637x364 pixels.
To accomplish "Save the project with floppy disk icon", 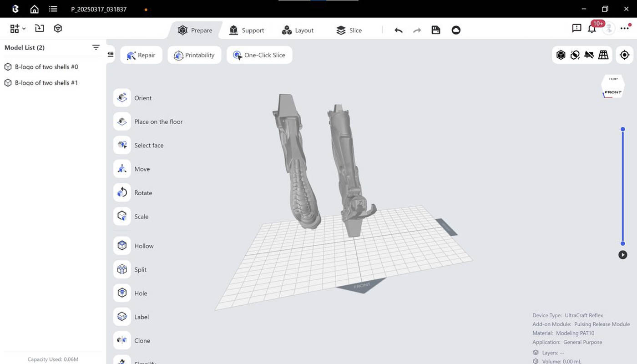I will tap(436, 30).
